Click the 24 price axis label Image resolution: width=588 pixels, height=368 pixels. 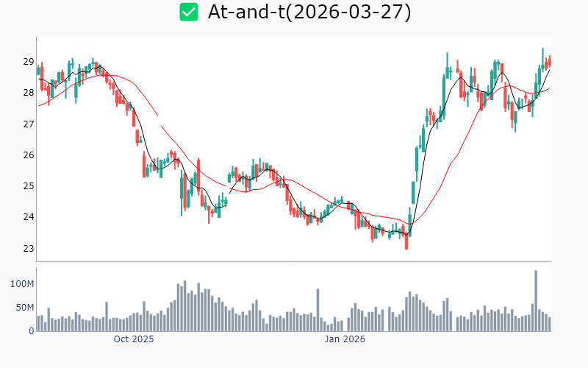(29, 217)
